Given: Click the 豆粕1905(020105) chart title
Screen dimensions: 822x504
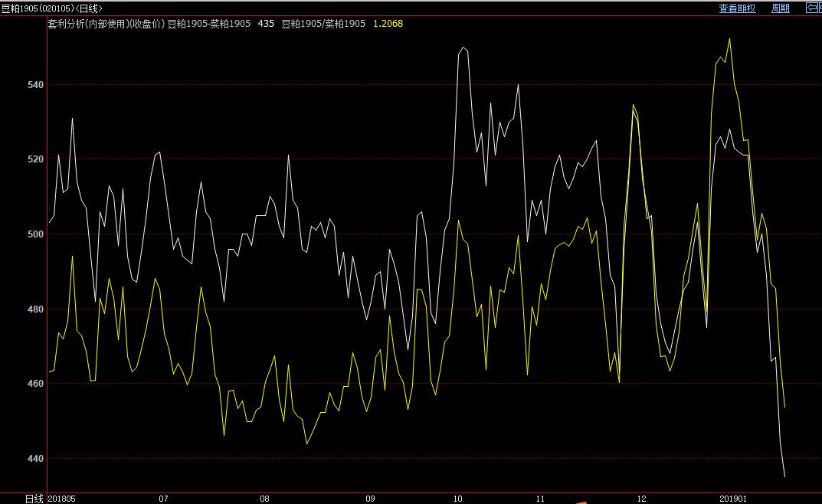Looking at the screenshot, I should pos(51,8).
